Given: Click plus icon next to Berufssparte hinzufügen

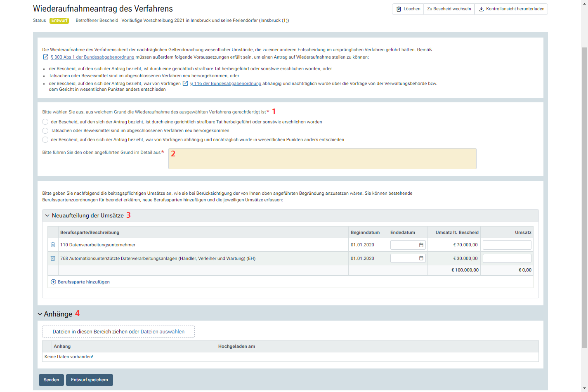Looking at the screenshot, I should pos(53,282).
